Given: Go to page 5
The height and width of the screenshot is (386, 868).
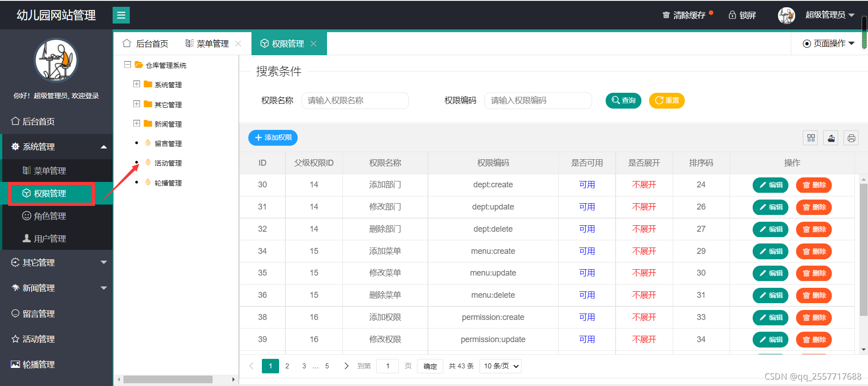Looking at the screenshot, I should (x=327, y=366).
